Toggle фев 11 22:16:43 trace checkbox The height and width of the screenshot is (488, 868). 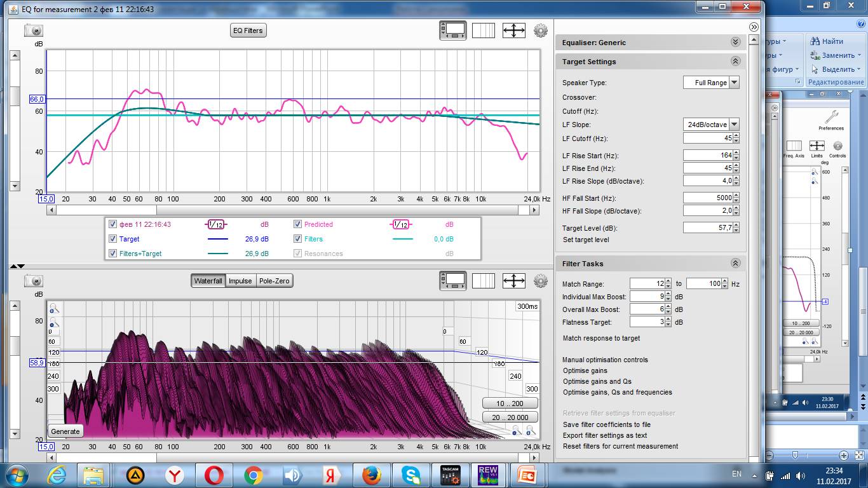click(112, 224)
